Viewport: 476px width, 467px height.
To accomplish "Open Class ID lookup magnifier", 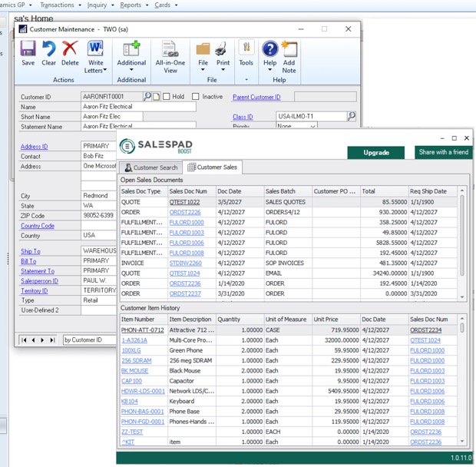I will click(x=351, y=116).
